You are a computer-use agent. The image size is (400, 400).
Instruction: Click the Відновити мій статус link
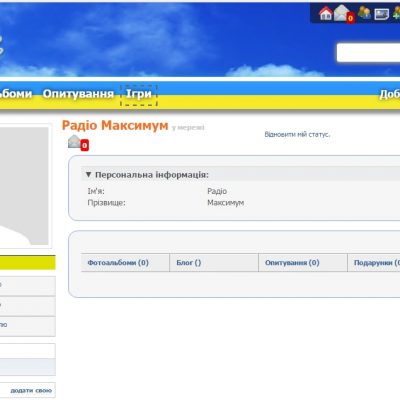[x=297, y=134]
